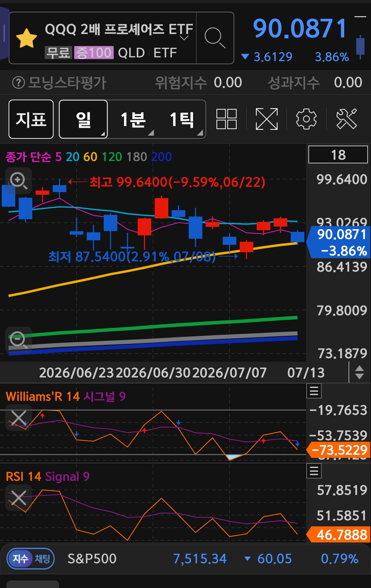Remove the Williams'R indicator with X
Screen dimensions: 371x588
[19, 418]
